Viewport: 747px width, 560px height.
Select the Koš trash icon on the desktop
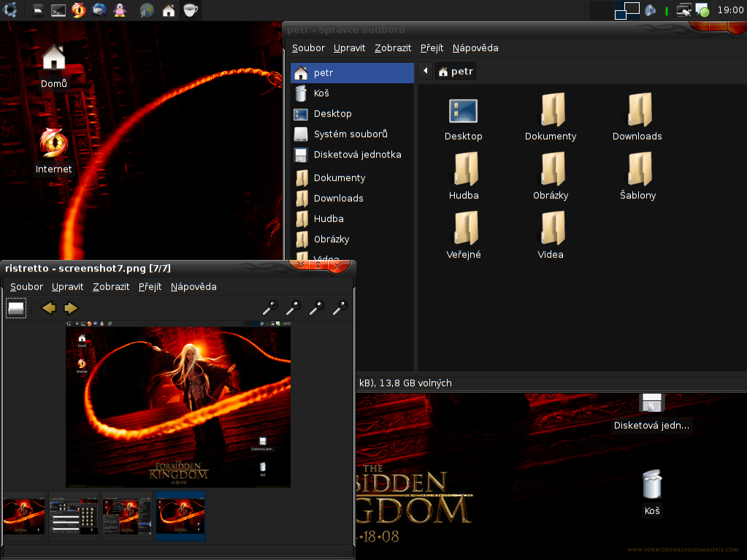[x=652, y=492]
